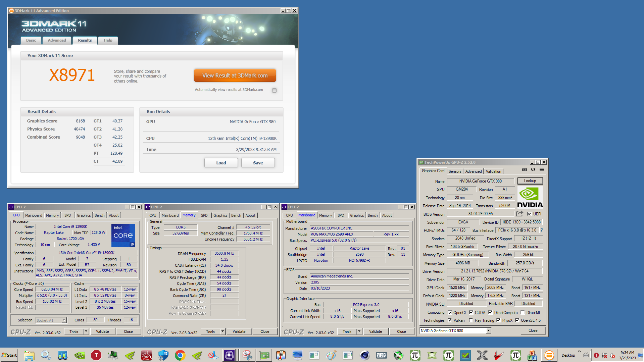Viewport: 644px width, 362px height.
Task: Click the Intel Core i9 logo in CPU-Z
Action: coord(123,236)
